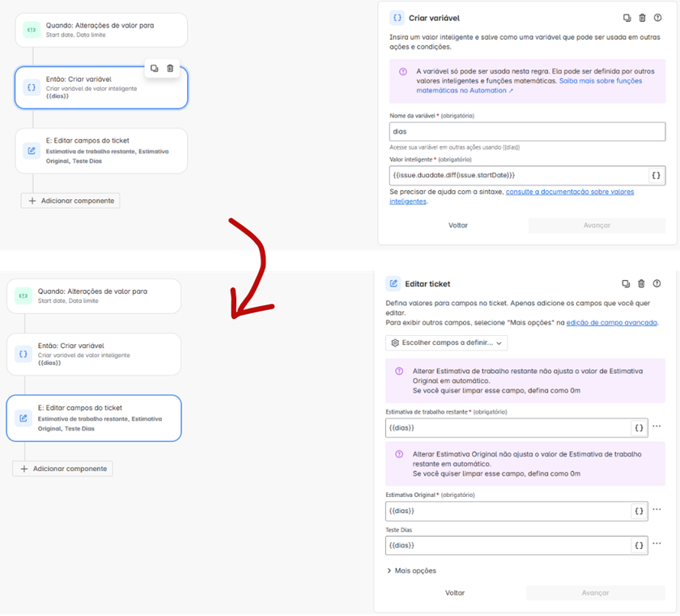680x616 pixels.
Task: Duplicate the Editar ticket component via copy icon
Action: coord(625,283)
